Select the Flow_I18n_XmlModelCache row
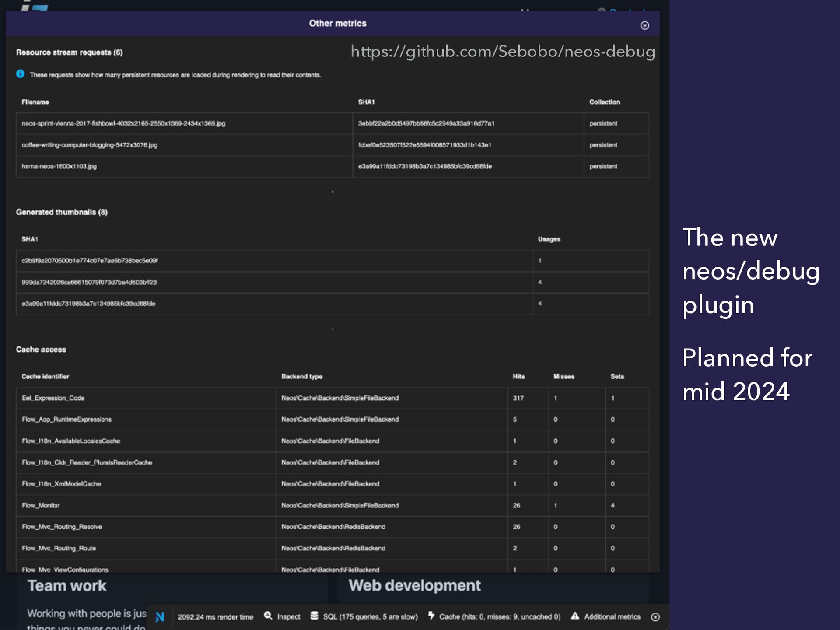 (x=332, y=484)
